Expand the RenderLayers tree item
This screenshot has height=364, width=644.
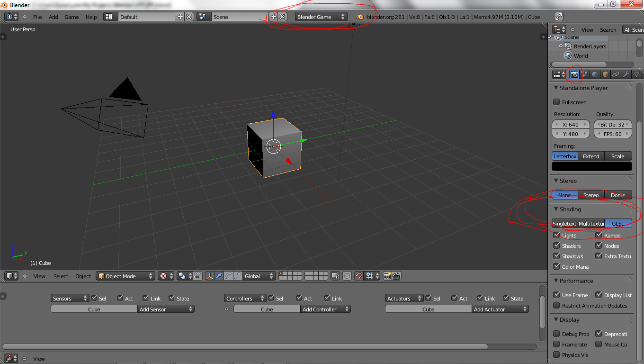click(x=561, y=46)
